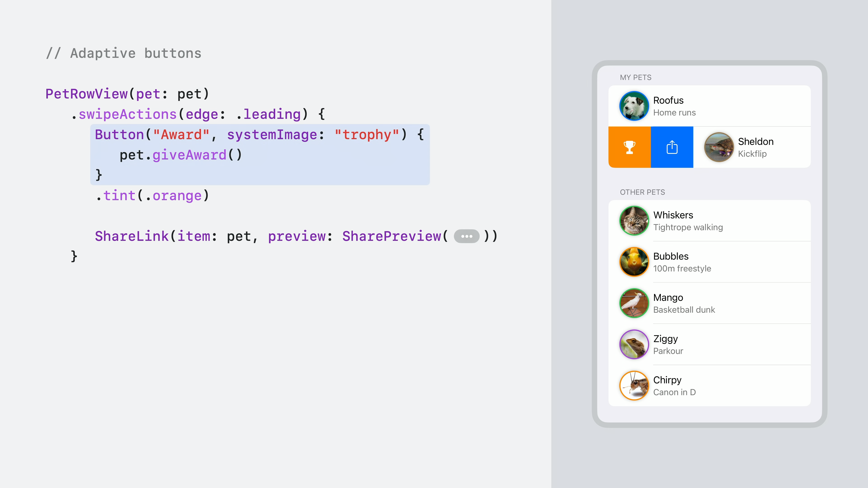Click the OTHER PETS section header
The height and width of the screenshot is (488, 868).
642,192
